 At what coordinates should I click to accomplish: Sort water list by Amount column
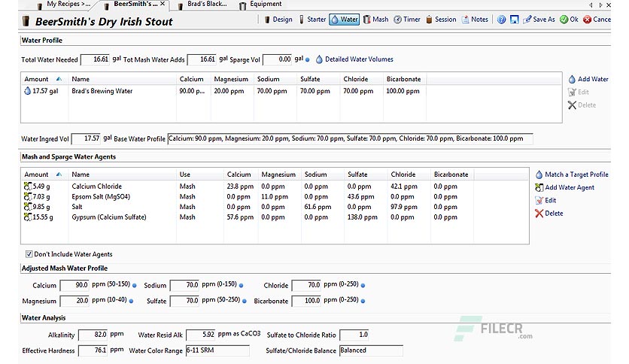click(x=44, y=79)
